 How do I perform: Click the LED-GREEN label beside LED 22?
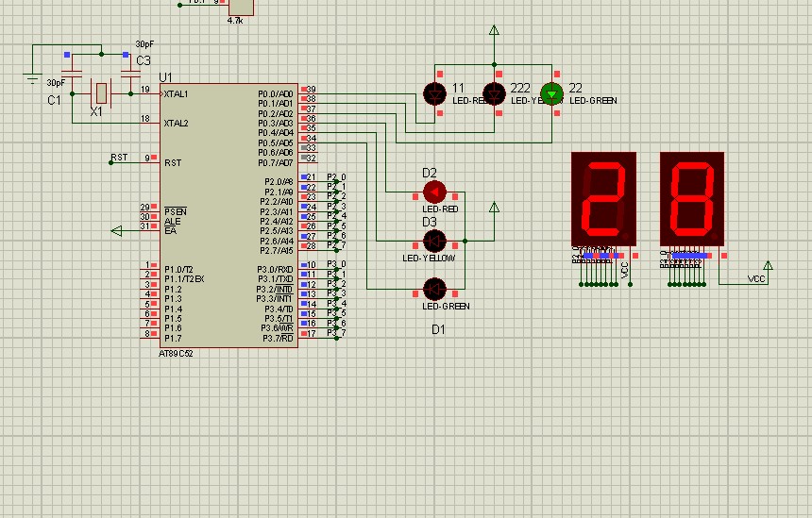(x=594, y=100)
